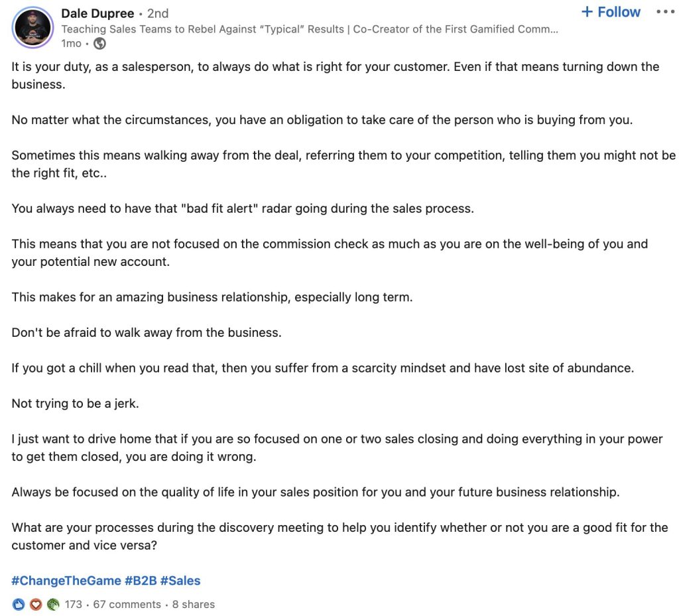Click the 2nd connection degree label
The width and height of the screenshot is (679, 616).
point(158,13)
